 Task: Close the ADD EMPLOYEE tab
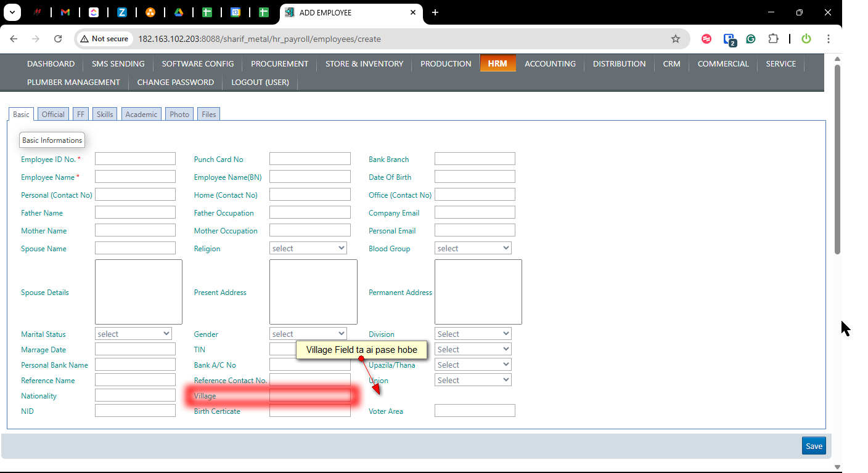[413, 12]
